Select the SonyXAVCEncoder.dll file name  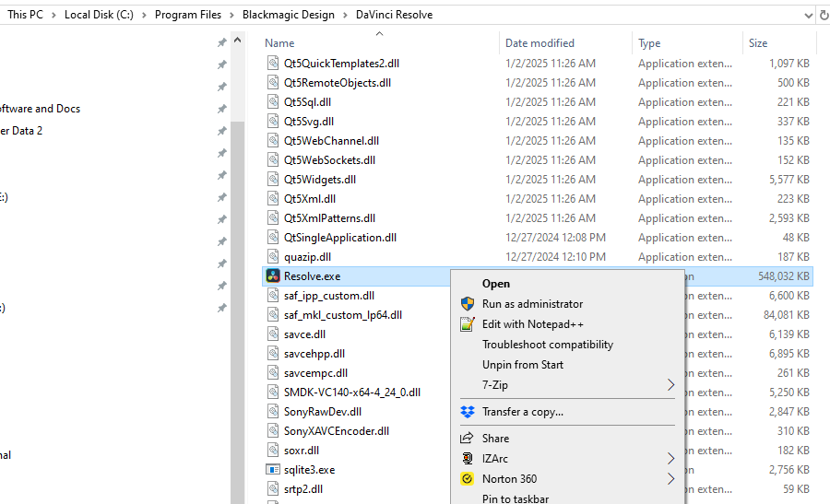tap(336, 431)
